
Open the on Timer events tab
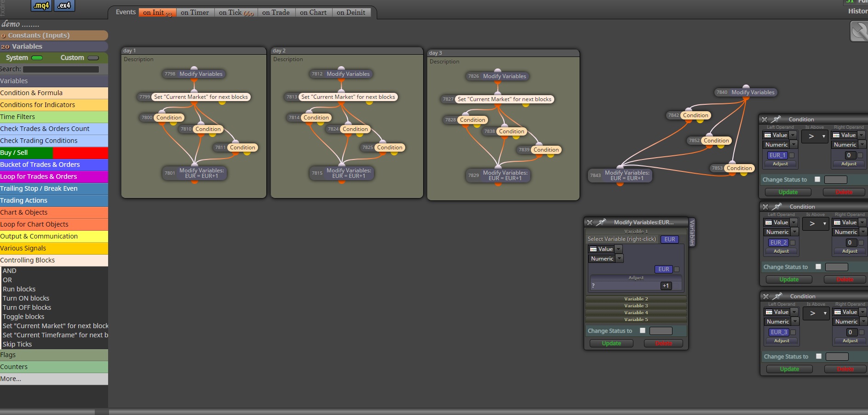click(195, 12)
